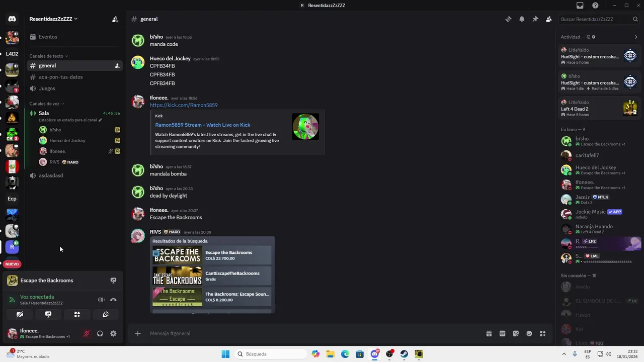The image size is (644, 362).
Task: Open Left 4 Dead 2 activity card
Action: pos(600,108)
